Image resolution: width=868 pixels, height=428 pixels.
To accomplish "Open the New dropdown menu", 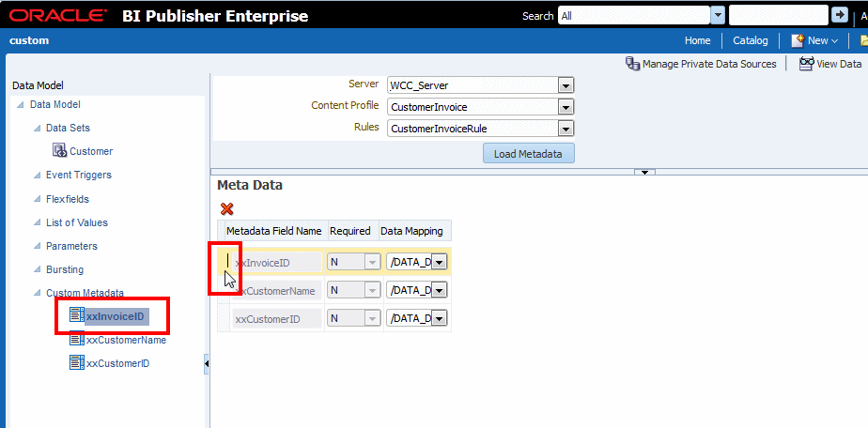I will [822, 40].
